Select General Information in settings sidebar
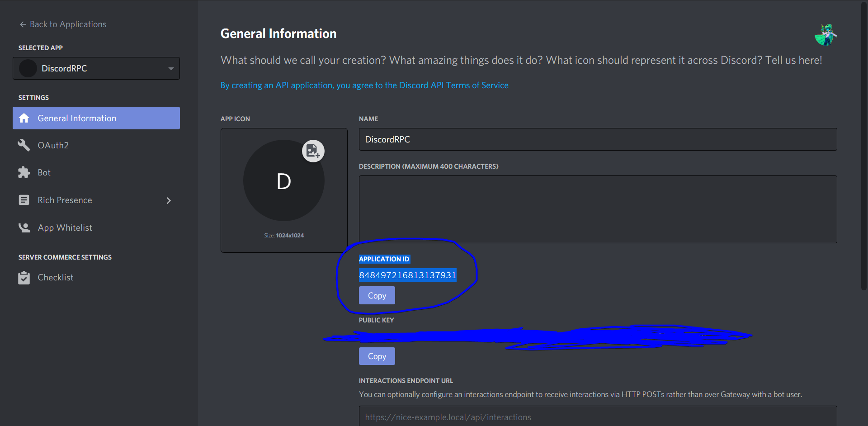Screen dimensions: 868x426 click(96, 118)
